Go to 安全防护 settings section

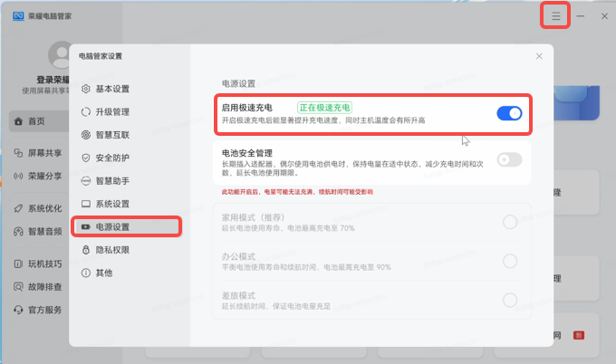[112, 158]
